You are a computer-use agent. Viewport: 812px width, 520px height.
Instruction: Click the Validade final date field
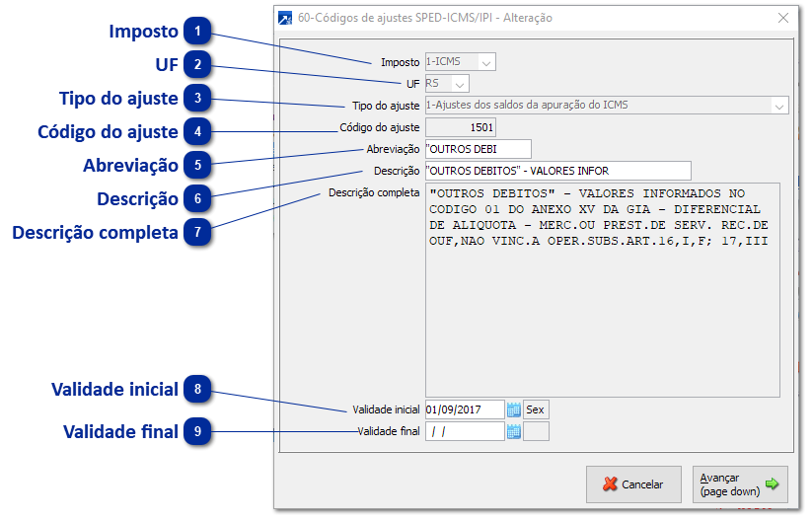tap(463, 431)
